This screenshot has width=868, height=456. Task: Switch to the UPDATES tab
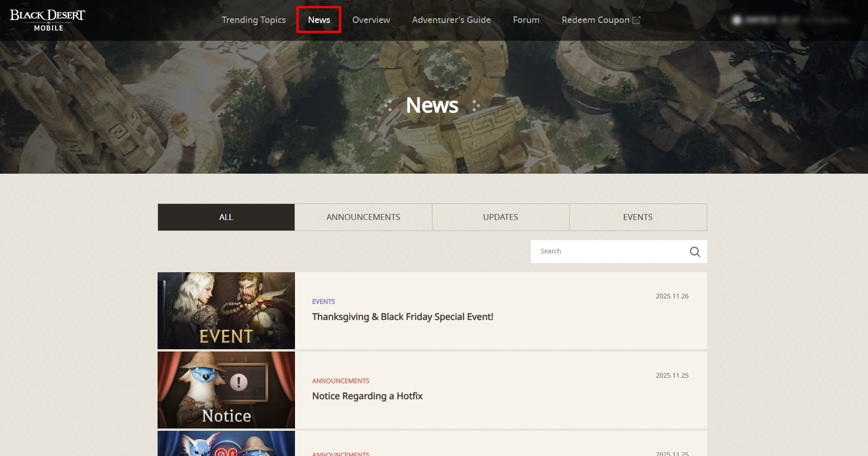coord(501,217)
